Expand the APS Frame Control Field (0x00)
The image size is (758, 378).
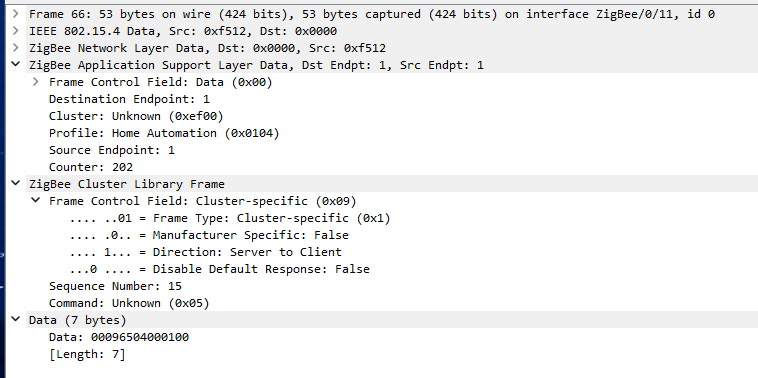35,82
